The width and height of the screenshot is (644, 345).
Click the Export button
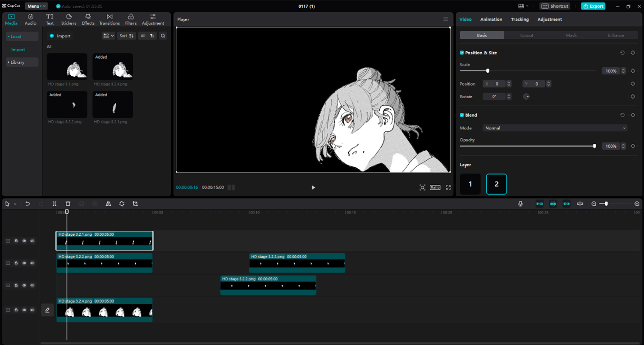[x=593, y=6]
